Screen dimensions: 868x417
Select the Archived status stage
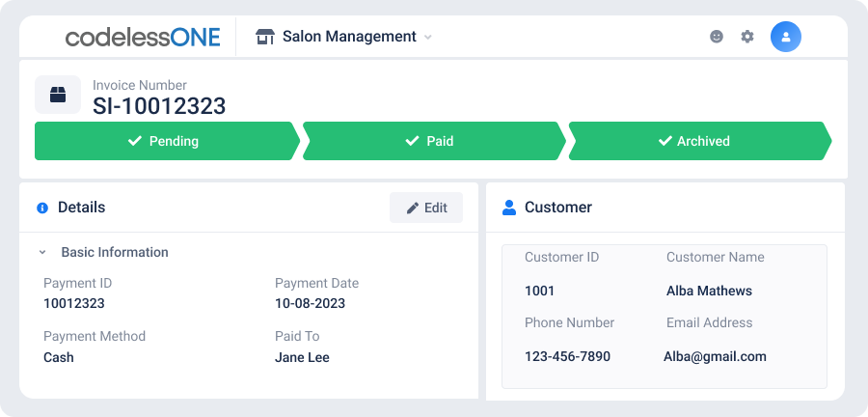pyautogui.click(x=700, y=141)
